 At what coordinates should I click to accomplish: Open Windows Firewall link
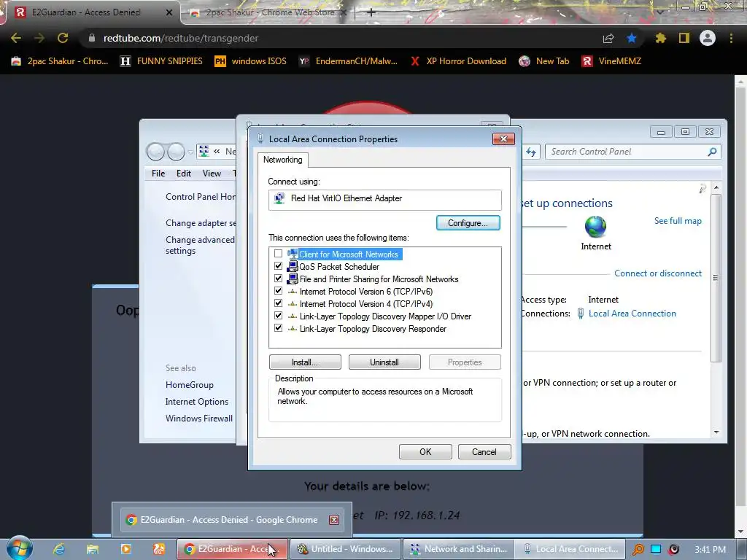[x=199, y=418]
